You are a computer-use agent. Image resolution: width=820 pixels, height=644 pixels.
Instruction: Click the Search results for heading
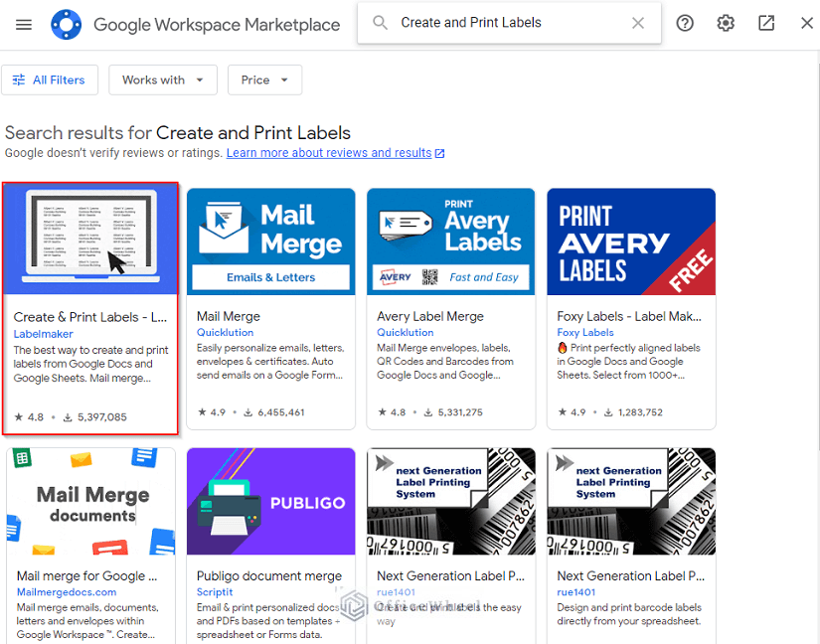pyautogui.click(x=177, y=133)
